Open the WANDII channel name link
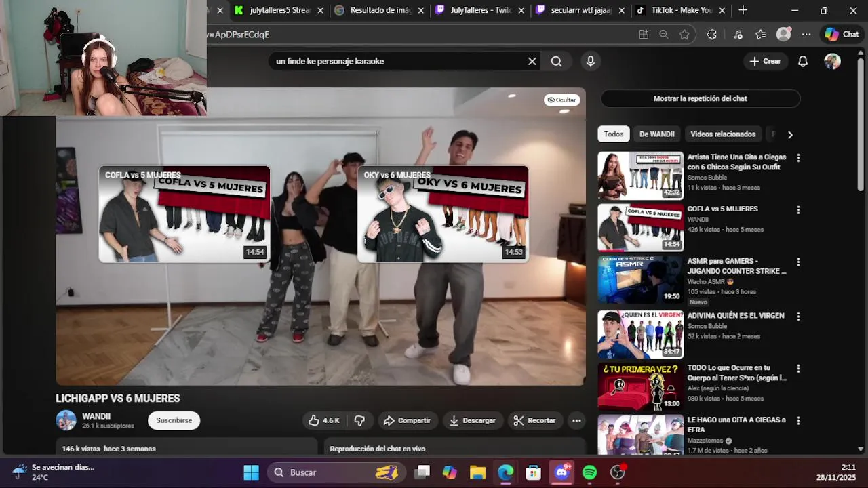The image size is (868, 488). 96,416
